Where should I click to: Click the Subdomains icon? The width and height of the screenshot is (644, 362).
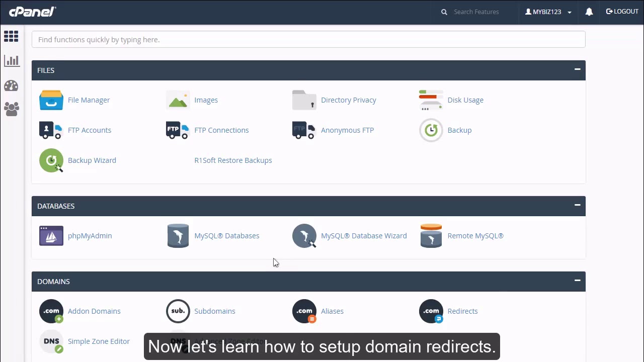click(178, 311)
